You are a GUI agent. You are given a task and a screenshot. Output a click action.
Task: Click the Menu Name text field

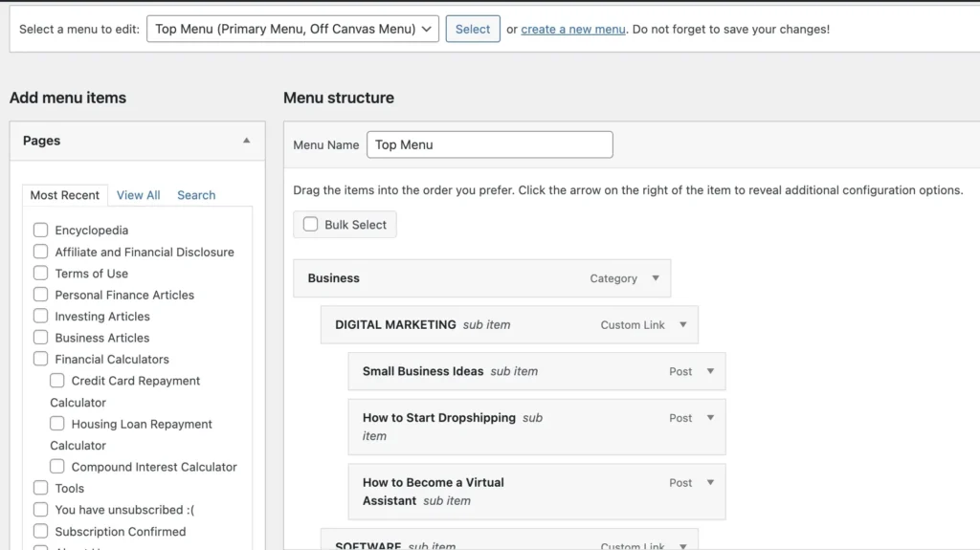pyautogui.click(x=489, y=144)
